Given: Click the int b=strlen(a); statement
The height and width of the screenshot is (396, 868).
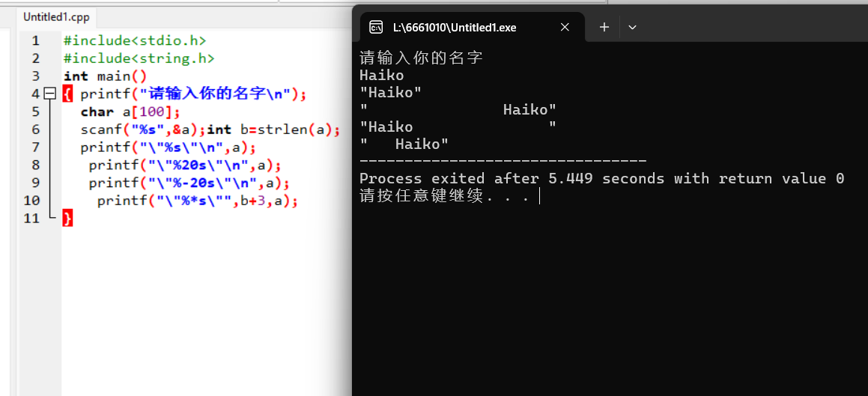Looking at the screenshot, I should pos(273,130).
